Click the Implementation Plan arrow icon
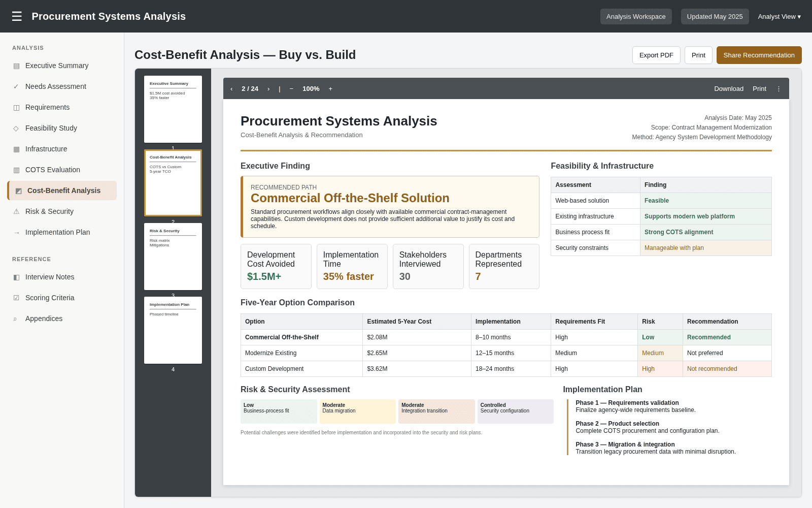 click(16, 233)
